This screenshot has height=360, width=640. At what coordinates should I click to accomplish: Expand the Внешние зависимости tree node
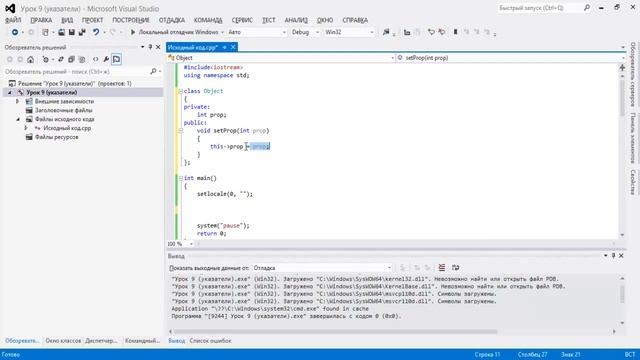click(18, 101)
